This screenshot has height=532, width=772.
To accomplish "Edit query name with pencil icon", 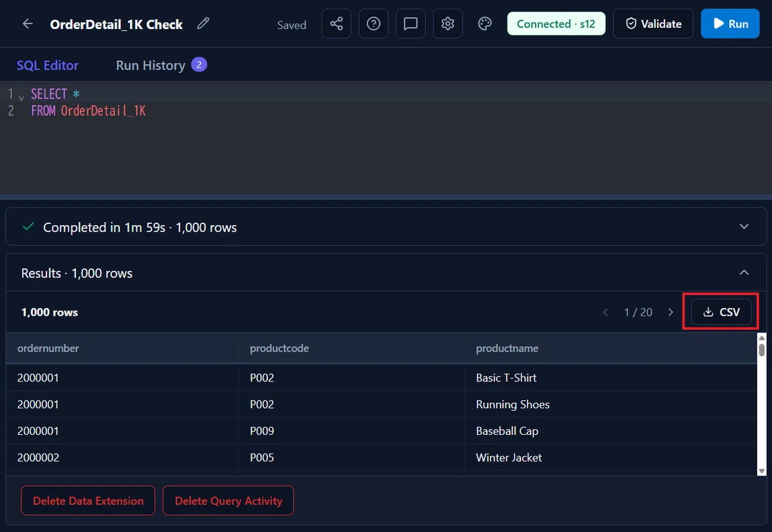I will (x=203, y=24).
